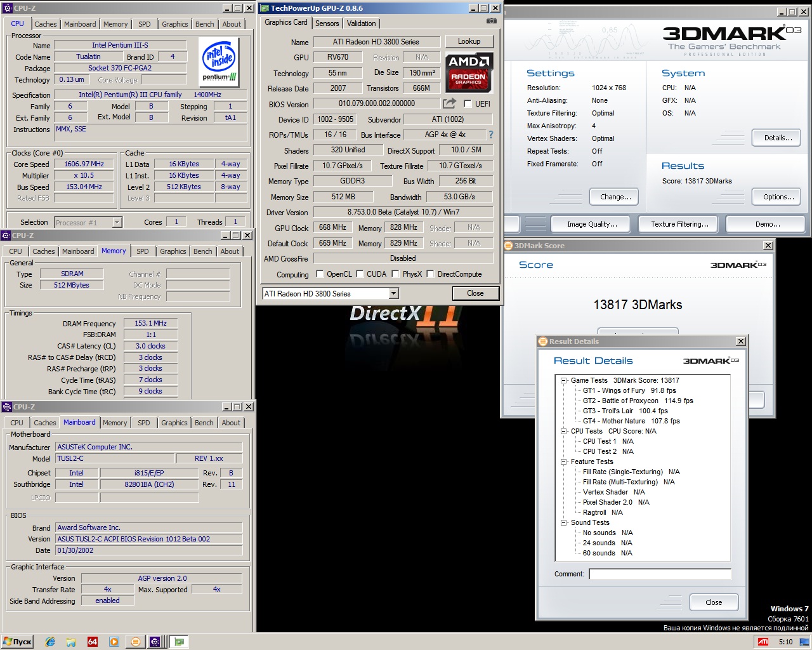Image resolution: width=812 pixels, height=650 pixels.
Task: Select the Pixel Shader 2.0 result row
Action: [x=616, y=503]
